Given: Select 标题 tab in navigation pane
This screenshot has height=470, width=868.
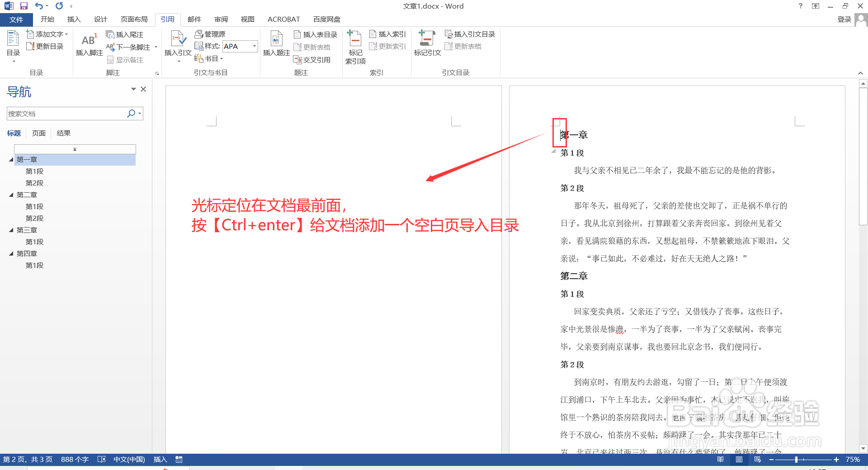Looking at the screenshot, I should [14, 133].
